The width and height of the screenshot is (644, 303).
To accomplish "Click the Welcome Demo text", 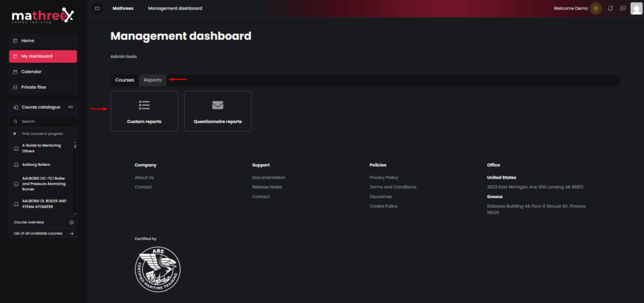I will click(x=570, y=8).
